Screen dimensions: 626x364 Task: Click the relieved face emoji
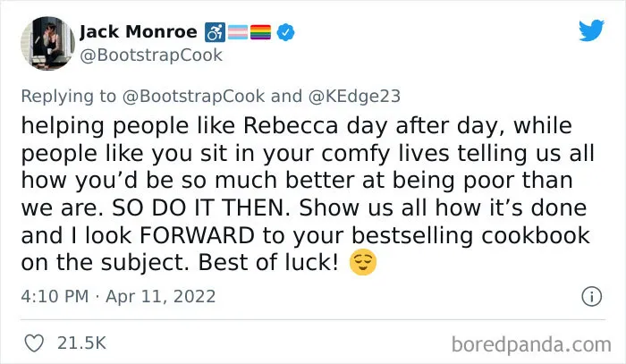(x=363, y=262)
